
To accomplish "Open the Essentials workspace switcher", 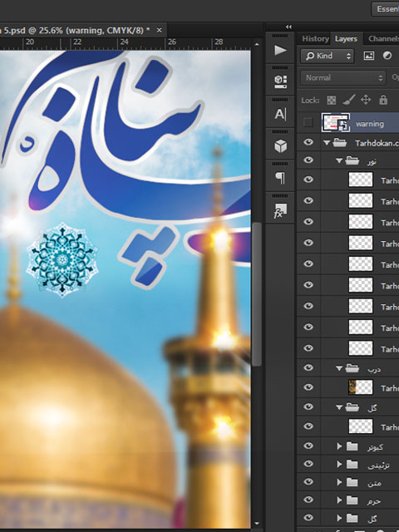I will (386, 9).
